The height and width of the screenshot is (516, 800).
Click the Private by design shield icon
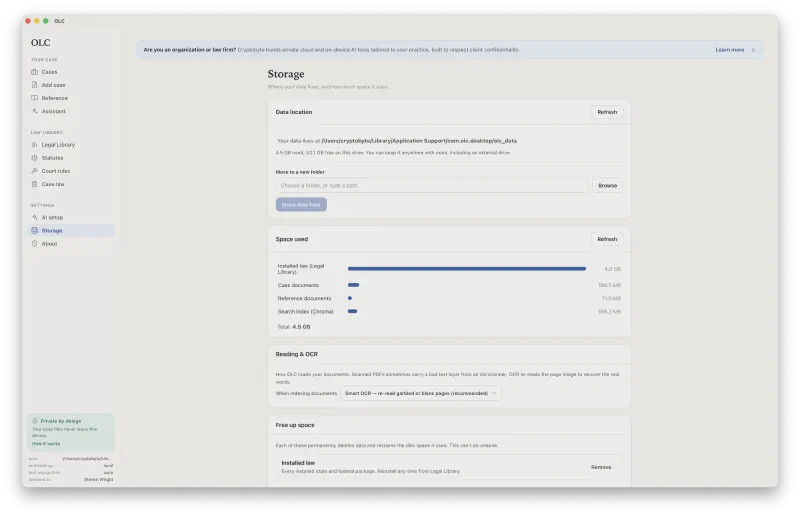coord(35,421)
